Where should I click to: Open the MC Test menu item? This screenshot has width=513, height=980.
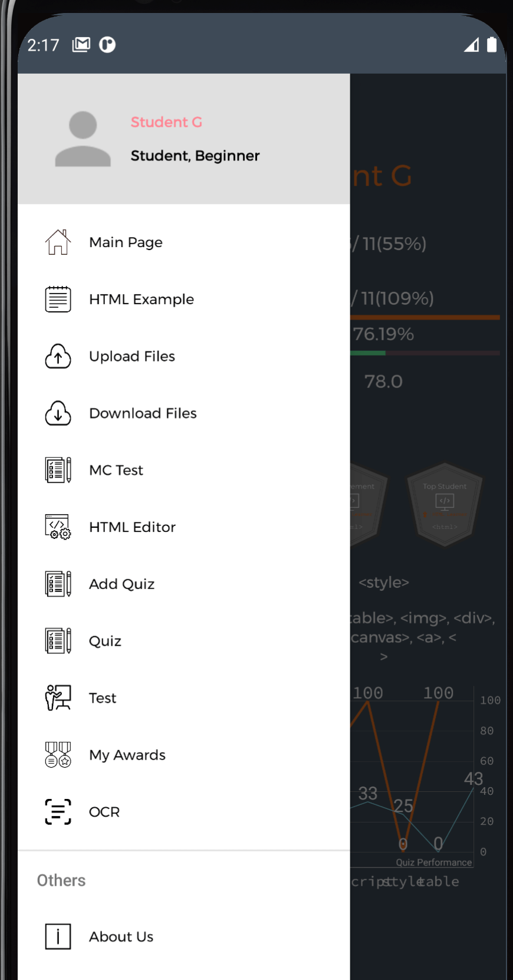click(183, 470)
